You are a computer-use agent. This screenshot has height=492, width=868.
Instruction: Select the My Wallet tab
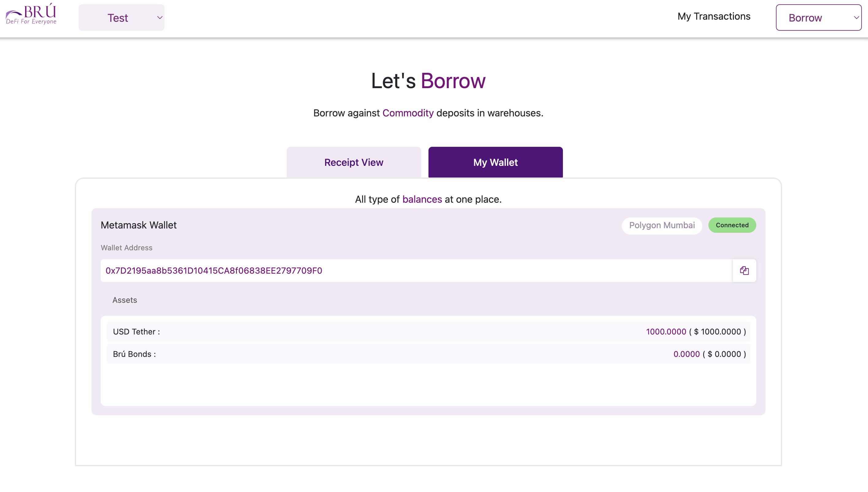[x=495, y=162]
